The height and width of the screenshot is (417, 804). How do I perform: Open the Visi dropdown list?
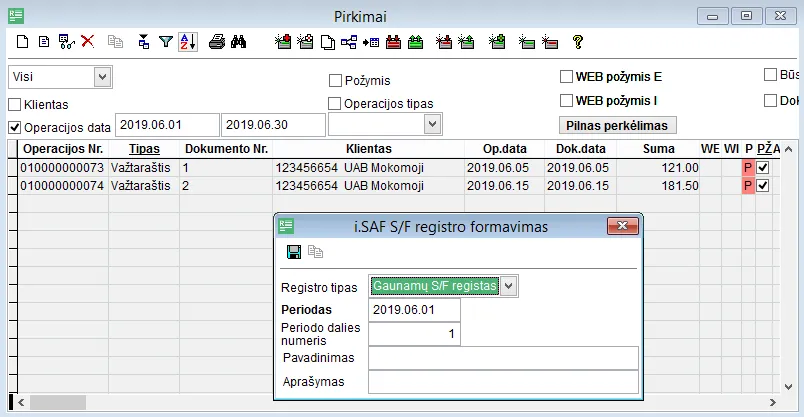click(x=103, y=77)
